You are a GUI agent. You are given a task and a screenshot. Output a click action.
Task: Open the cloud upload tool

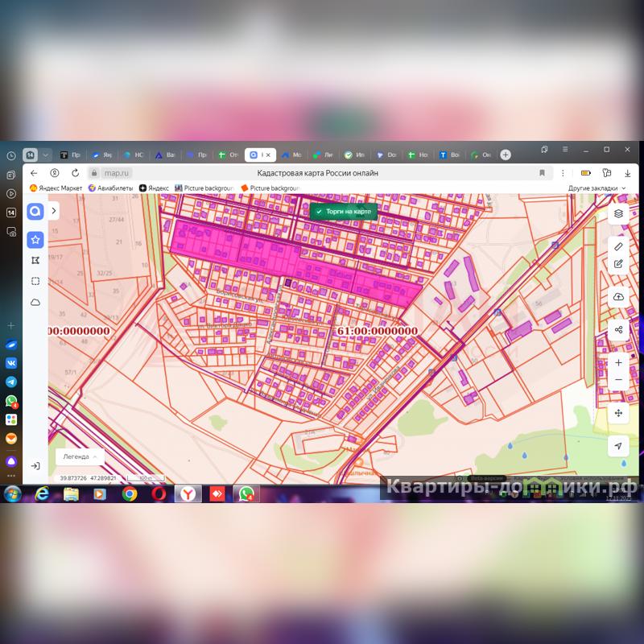[x=618, y=297]
